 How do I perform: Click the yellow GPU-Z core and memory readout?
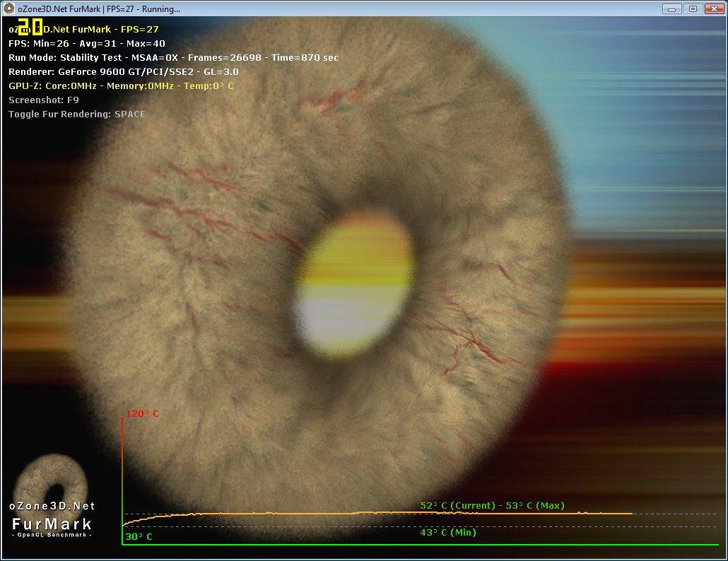121,85
